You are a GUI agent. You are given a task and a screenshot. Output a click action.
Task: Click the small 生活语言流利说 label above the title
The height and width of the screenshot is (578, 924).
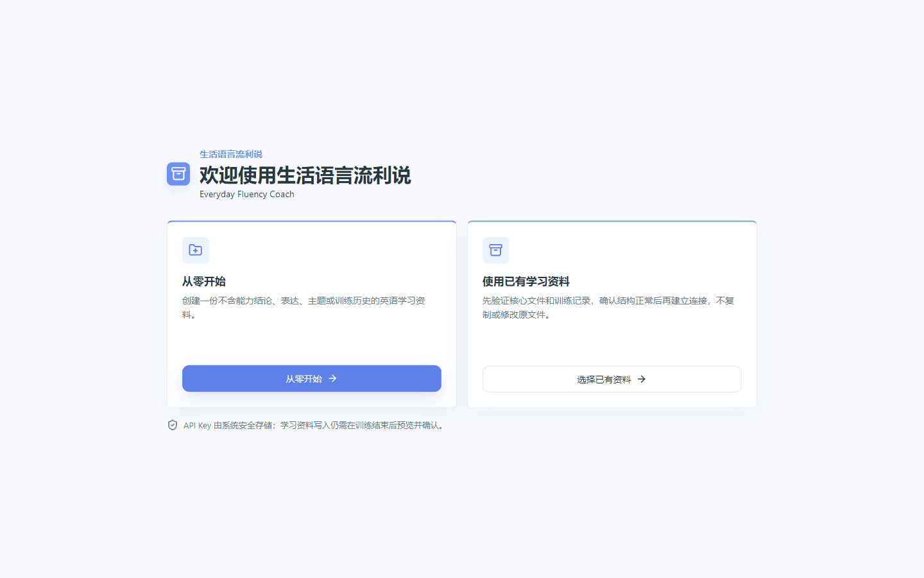coord(231,154)
